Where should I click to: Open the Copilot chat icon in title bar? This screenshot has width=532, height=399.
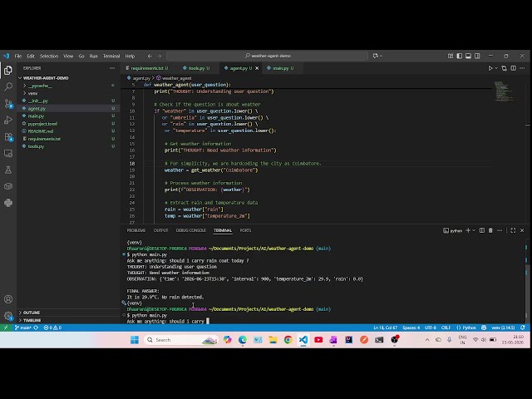(x=375, y=56)
